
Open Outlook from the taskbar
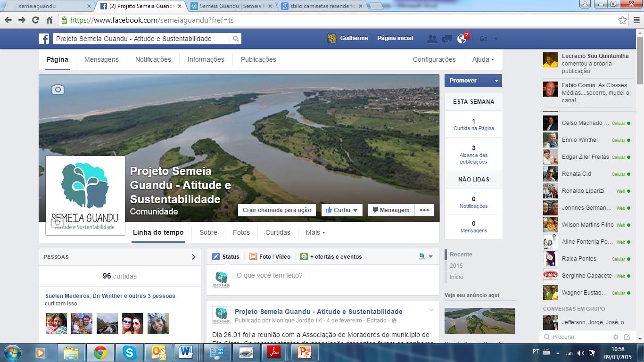[x=158, y=353]
